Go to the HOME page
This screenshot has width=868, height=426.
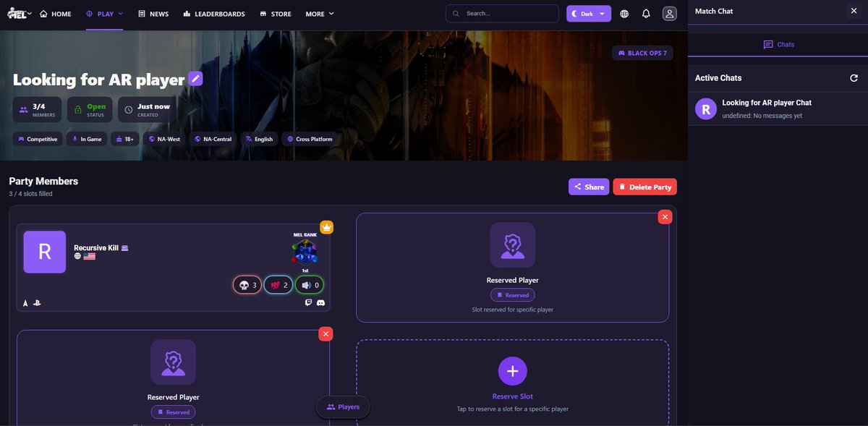click(x=56, y=14)
